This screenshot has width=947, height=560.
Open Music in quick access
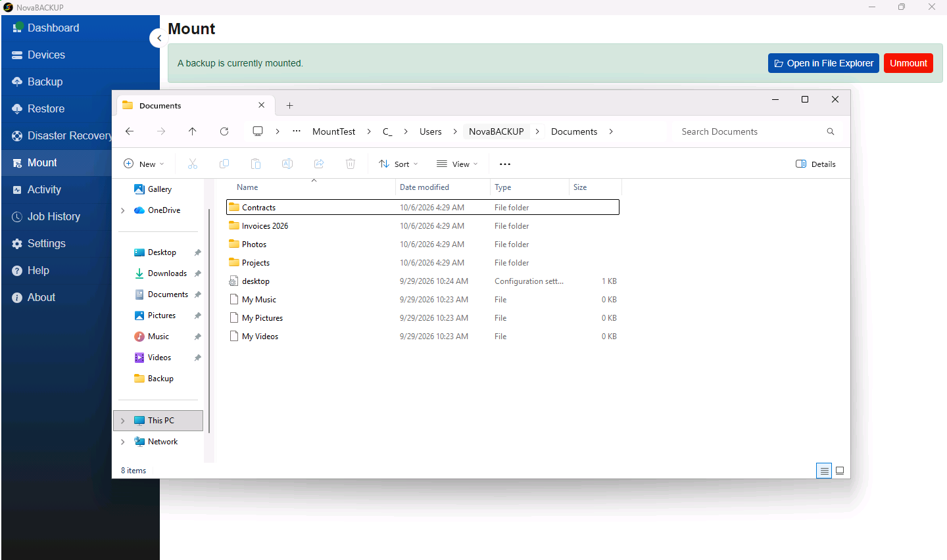[158, 337]
